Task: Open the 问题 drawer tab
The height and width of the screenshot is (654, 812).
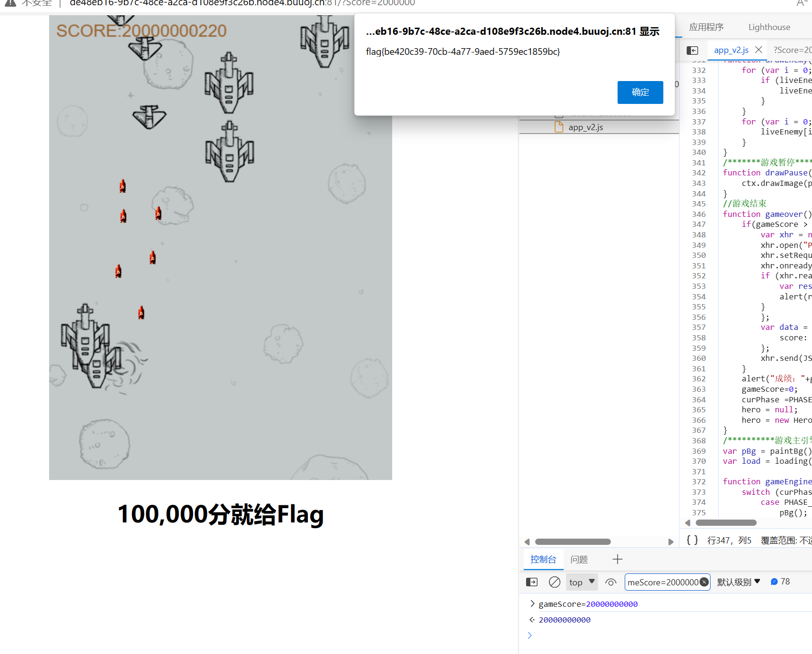Action: tap(579, 559)
